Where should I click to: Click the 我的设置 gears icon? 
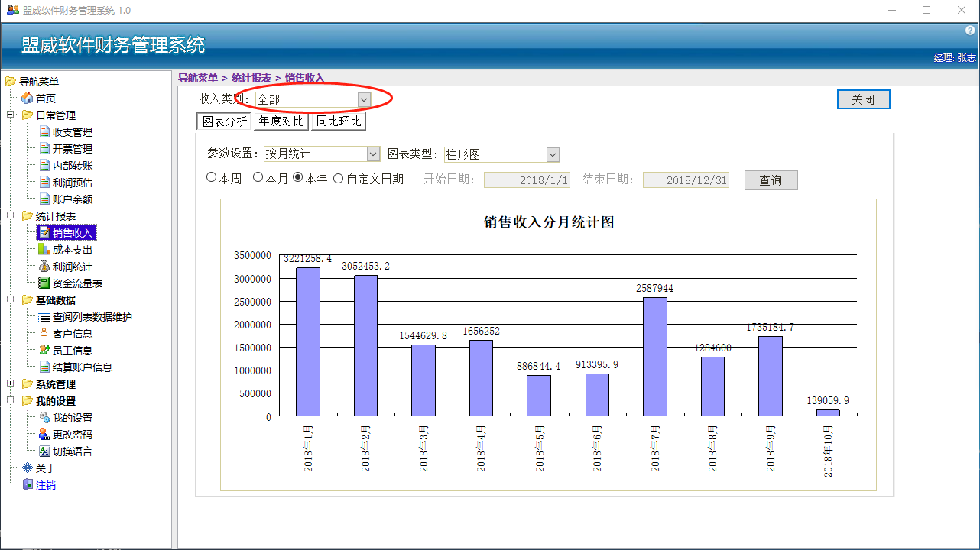(x=44, y=418)
